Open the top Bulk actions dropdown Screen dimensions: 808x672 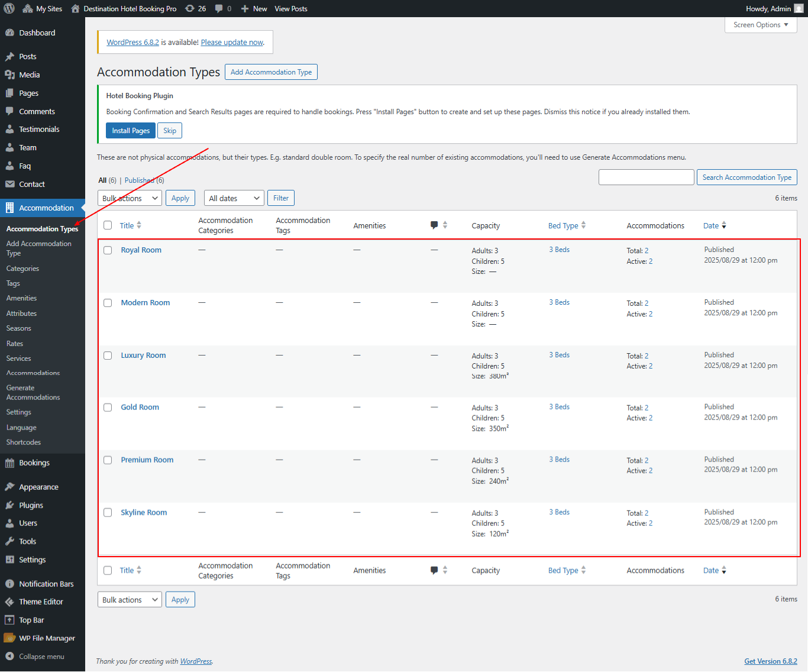click(x=130, y=198)
